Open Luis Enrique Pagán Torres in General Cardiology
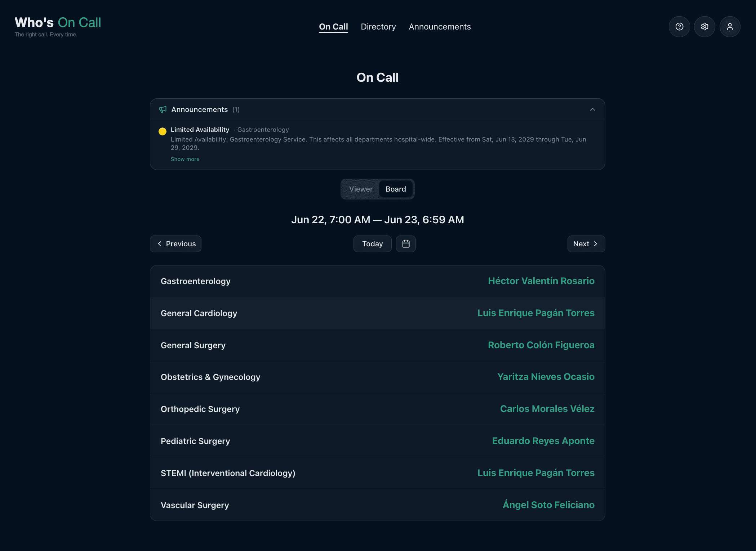756x551 pixels. tap(536, 313)
